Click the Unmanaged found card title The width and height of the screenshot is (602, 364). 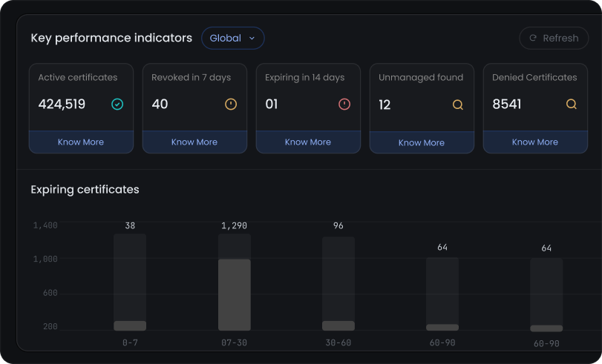(x=421, y=77)
